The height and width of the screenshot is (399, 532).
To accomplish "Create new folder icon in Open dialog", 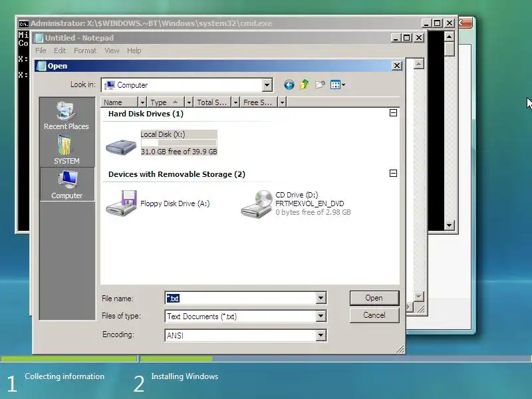I will pyautogui.click(x=320, y=84).
